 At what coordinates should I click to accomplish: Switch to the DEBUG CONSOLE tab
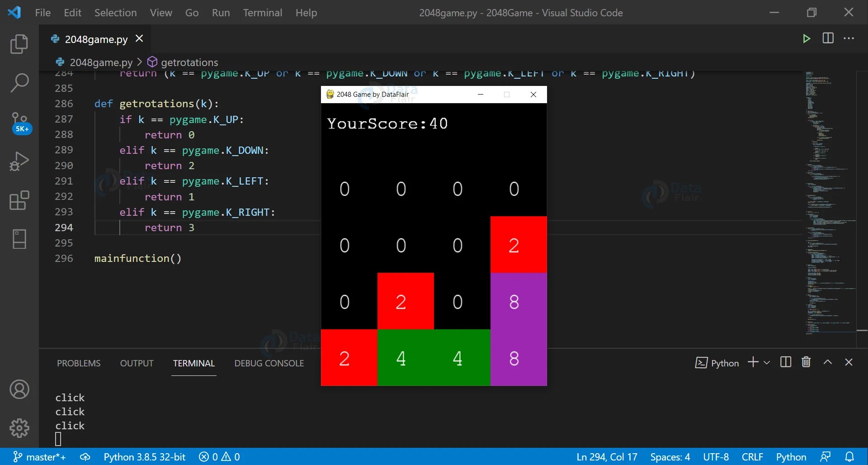[269, 363]
